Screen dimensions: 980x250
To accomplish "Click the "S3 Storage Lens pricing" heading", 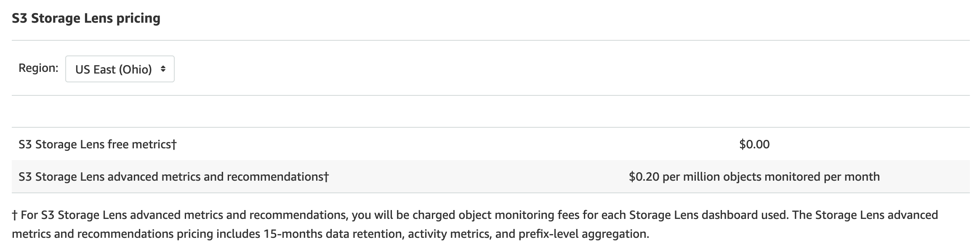I will (86, 18).
